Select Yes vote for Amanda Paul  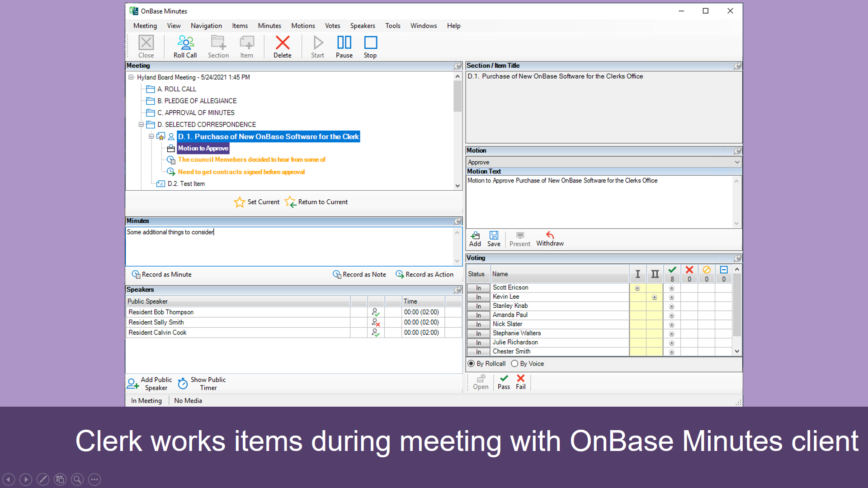pos(672,315)
